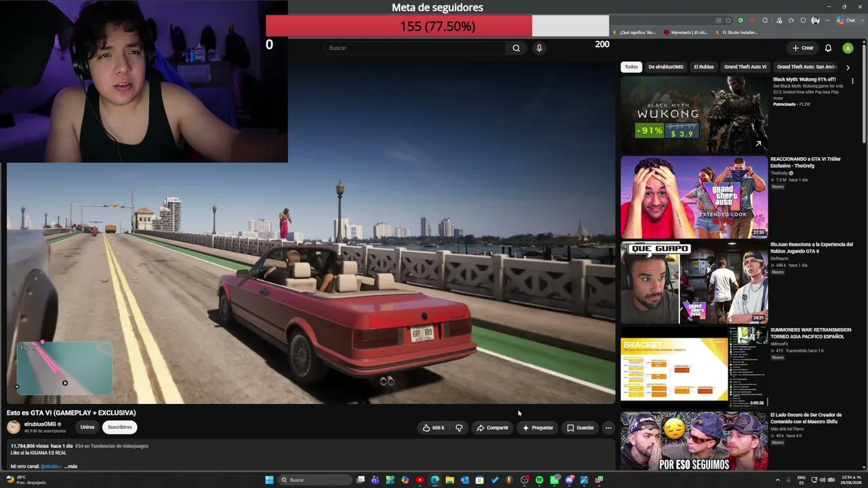Open WhatsApp from the taskbar
The width and height of the screenshot is (868, 488).
point(554,480)
